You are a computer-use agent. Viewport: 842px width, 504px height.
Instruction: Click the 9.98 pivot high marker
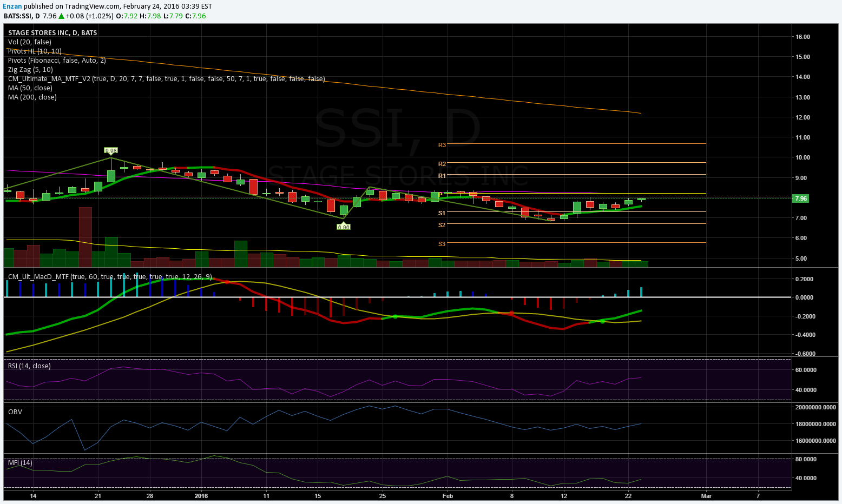[111, 150]
